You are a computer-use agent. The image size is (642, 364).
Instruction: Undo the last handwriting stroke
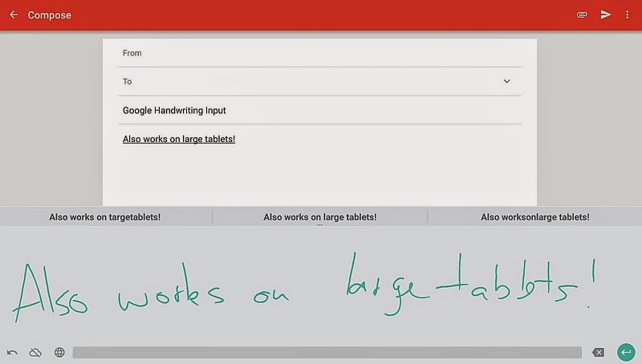click(12, 352)
